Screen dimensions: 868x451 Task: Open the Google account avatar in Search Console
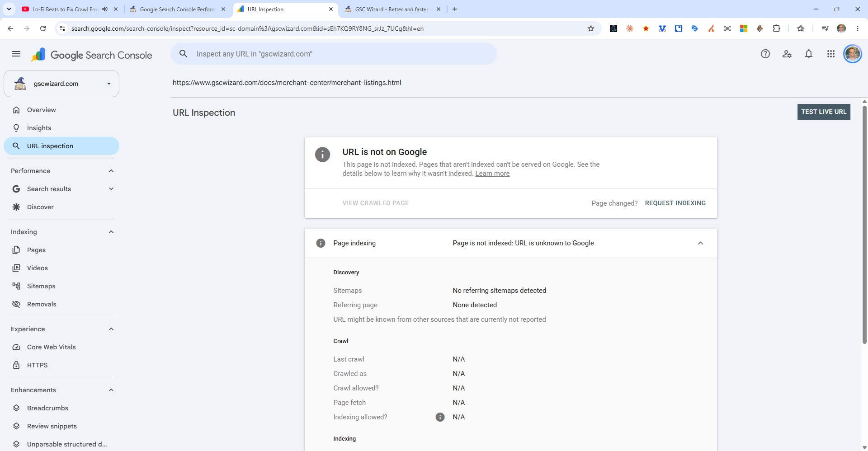click(x=853, y=54)
